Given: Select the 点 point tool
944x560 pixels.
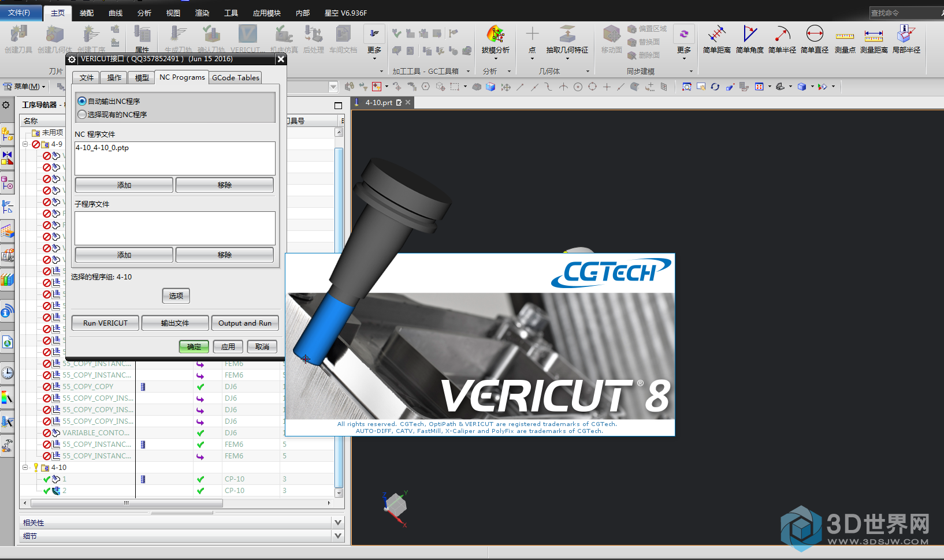Looking at the screenshot, I should click(x=532, y=39).
